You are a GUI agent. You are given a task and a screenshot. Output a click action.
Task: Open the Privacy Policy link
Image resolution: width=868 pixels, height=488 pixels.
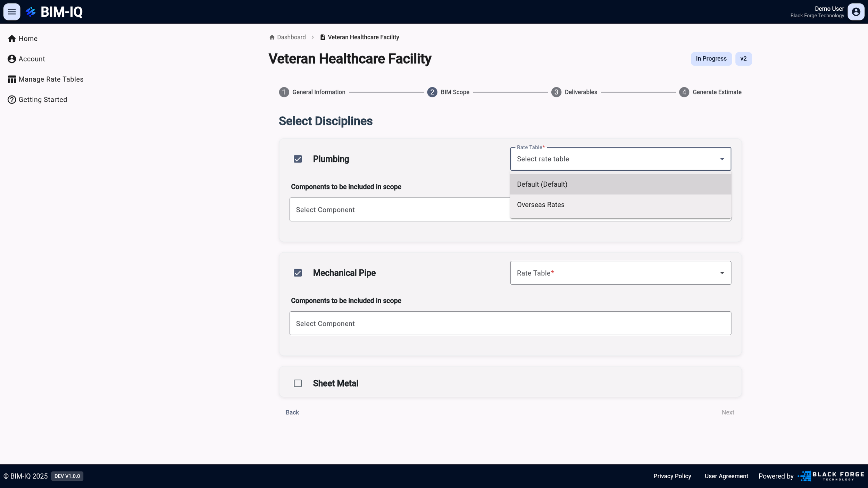(672, 476)
